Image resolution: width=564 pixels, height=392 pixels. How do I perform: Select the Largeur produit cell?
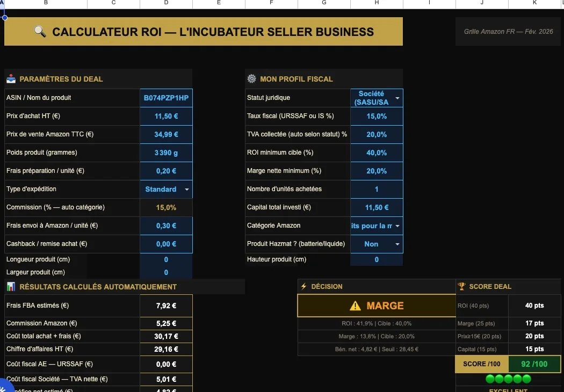tap(166, 272)
